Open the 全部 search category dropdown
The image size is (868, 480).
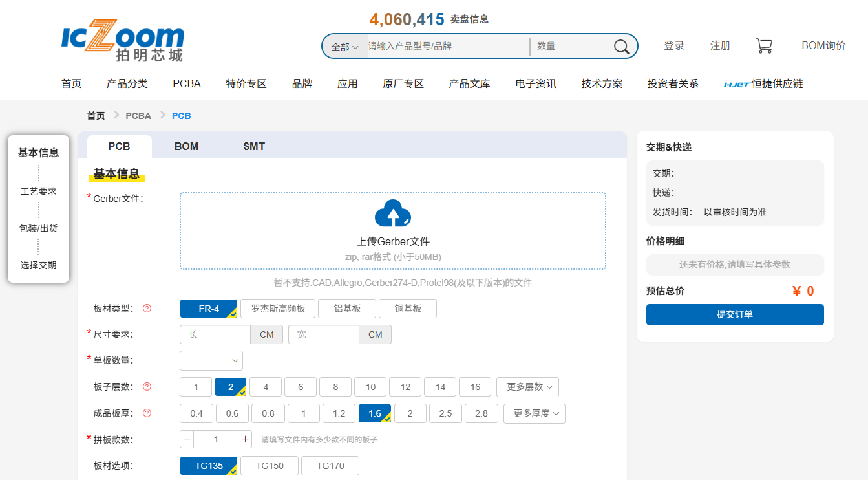(344, 47)
